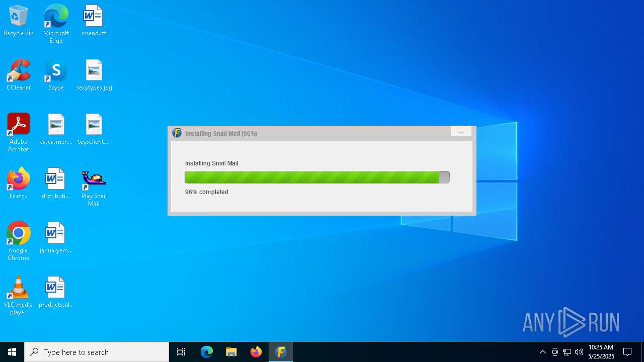Launch Skype from the desktop
Screen dimensions: 644x362
56,75
